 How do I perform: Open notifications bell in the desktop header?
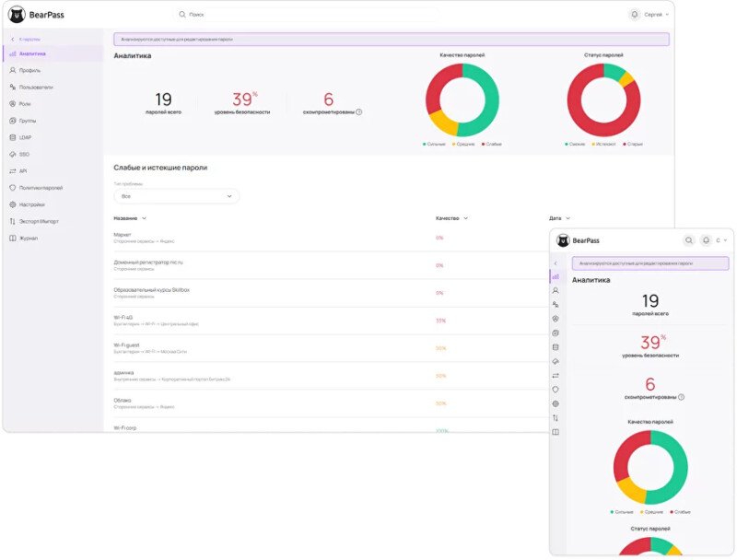[634, 15]
